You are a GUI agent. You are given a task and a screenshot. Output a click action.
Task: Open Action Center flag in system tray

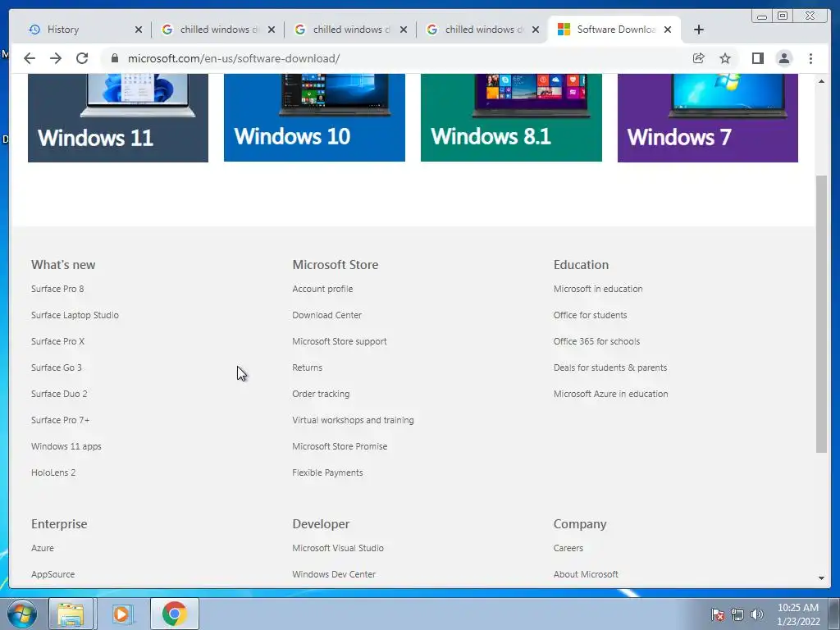tap(717, 614)
